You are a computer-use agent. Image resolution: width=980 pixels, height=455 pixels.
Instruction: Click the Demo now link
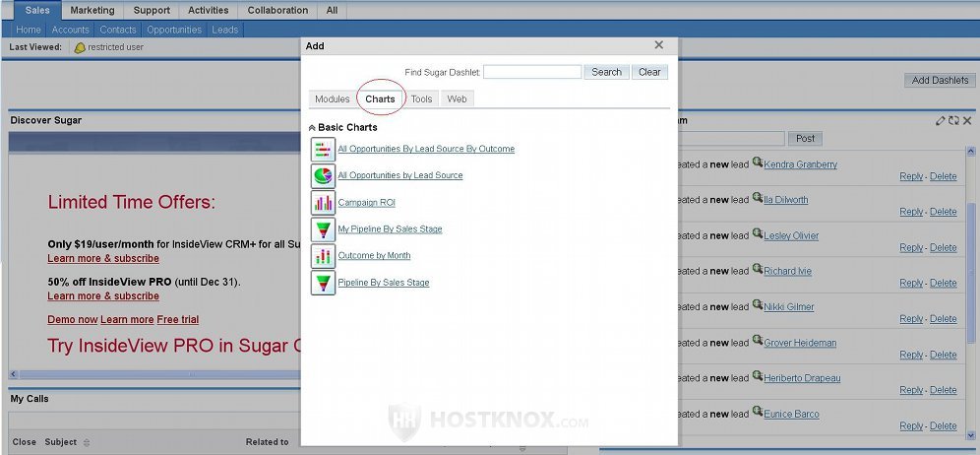[73, 319]
